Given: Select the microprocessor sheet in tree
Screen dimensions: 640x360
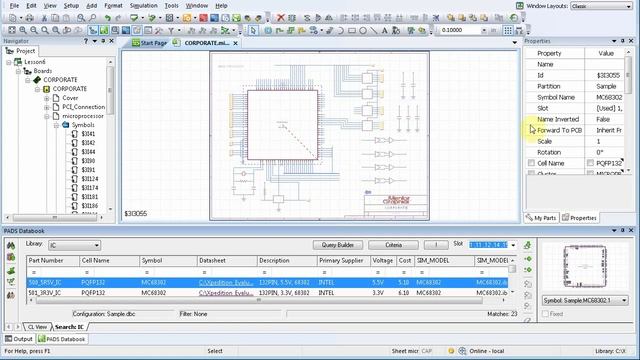Looking at the screenshot, I should (x=83, y=116).
